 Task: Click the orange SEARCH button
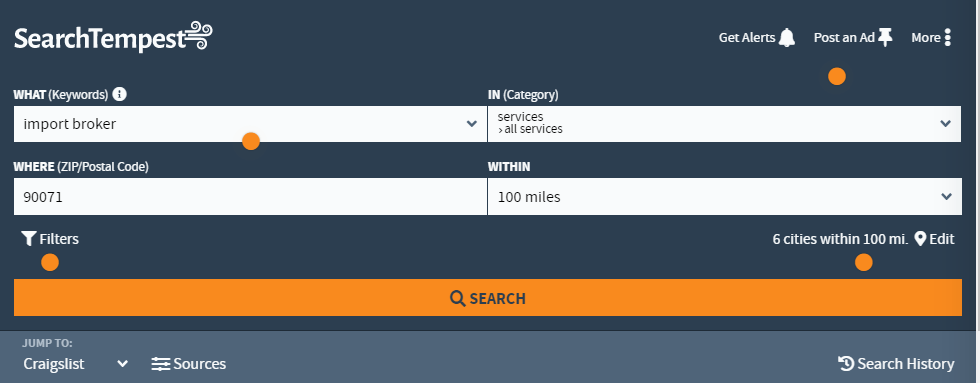pyautogui.click(x=488, y=297)
